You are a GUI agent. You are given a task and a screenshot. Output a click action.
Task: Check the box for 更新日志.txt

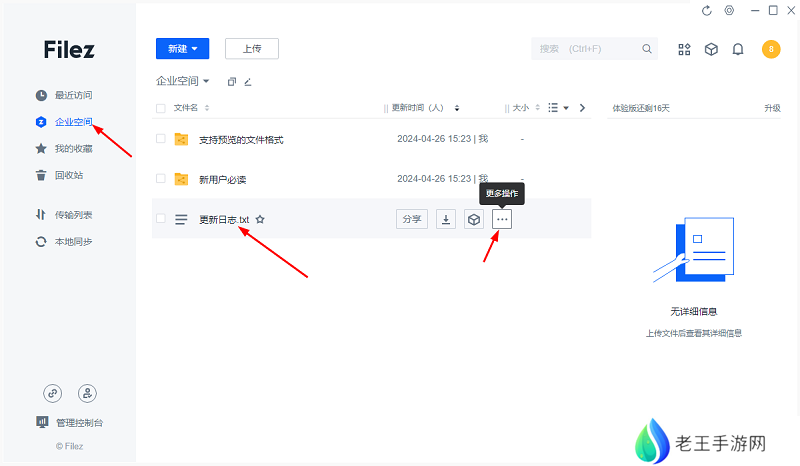(161, 218)
